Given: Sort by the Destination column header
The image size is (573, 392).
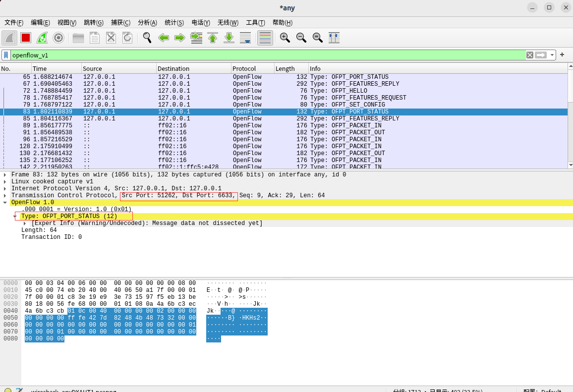Looking at the screenshot, I should (194, 69).
